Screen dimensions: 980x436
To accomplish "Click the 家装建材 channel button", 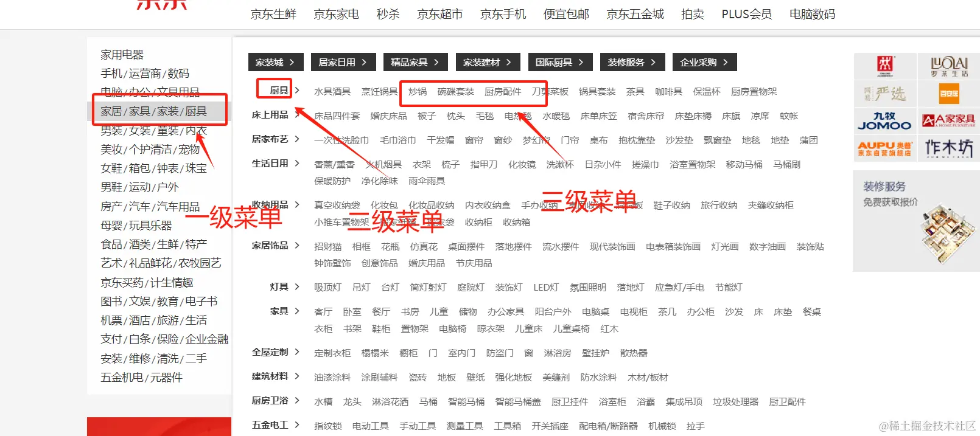I will point(488,62).
